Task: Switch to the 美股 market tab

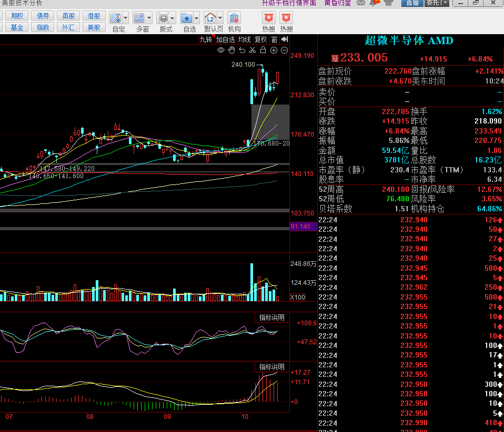Action: click(94, 27)
